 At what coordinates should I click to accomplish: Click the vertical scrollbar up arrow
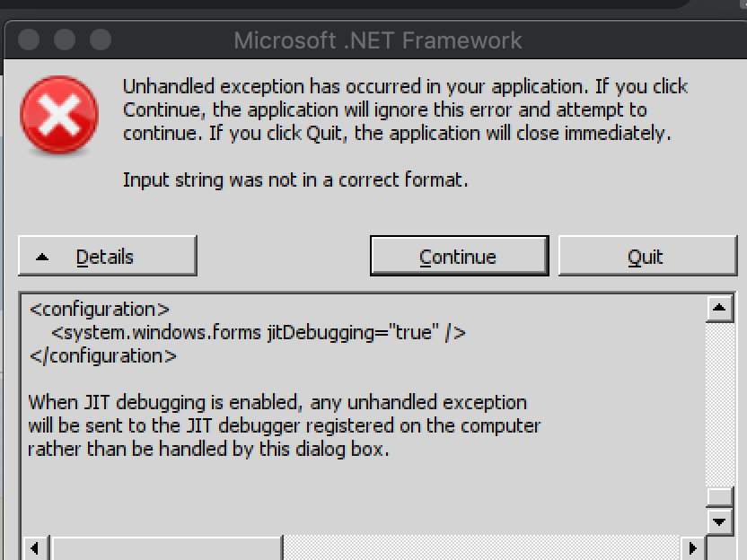click(x=719, y=309)
